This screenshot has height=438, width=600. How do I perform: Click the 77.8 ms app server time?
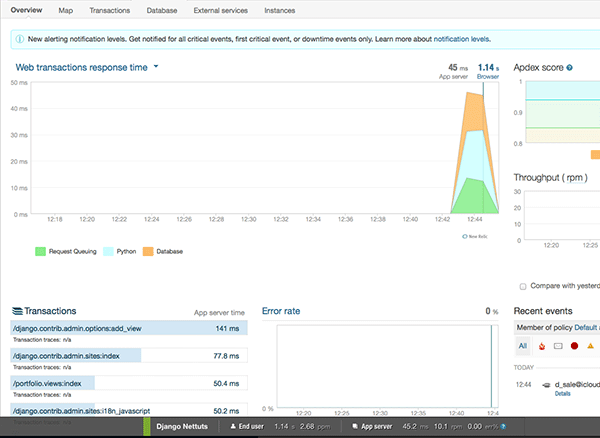tap(226, 356)
